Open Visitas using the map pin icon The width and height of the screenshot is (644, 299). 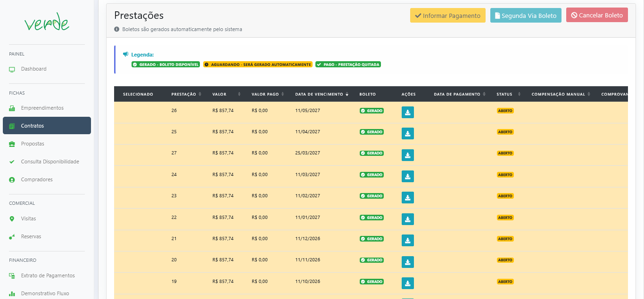[x=11, y=218]
